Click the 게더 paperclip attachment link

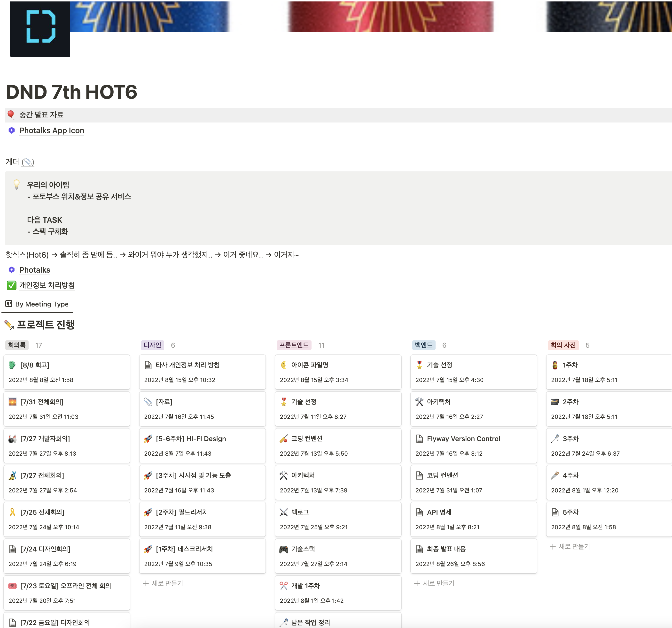pos(28,162)
